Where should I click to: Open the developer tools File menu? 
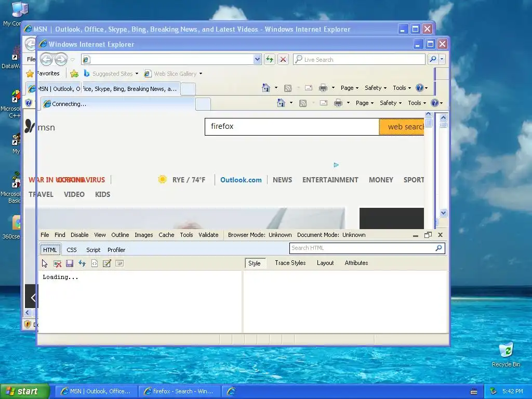[x=45, y=235]
